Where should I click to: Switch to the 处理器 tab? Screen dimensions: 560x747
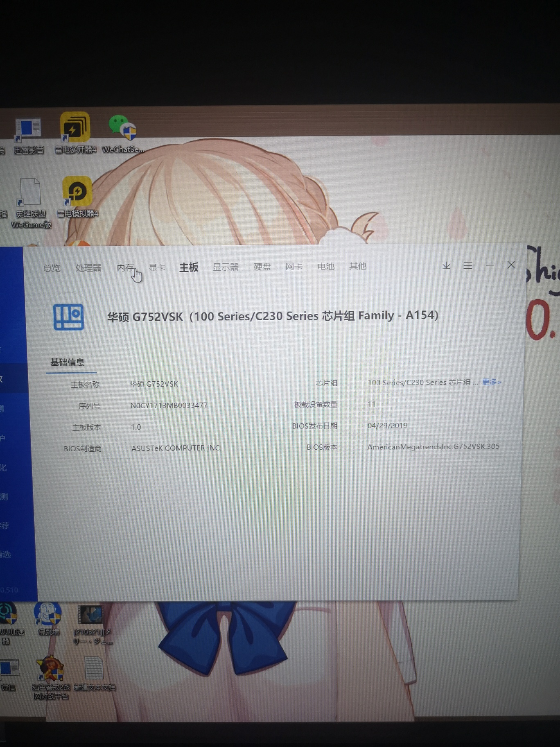88,268
